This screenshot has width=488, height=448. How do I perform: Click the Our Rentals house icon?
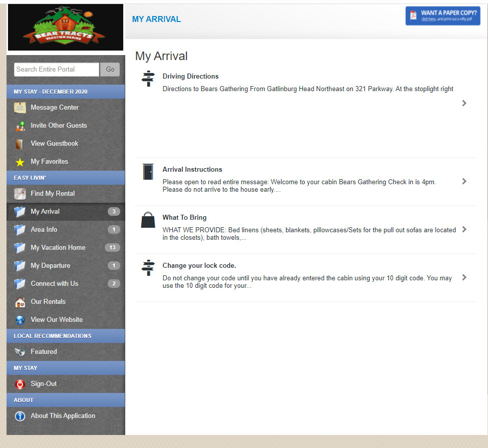pos(20,302)
